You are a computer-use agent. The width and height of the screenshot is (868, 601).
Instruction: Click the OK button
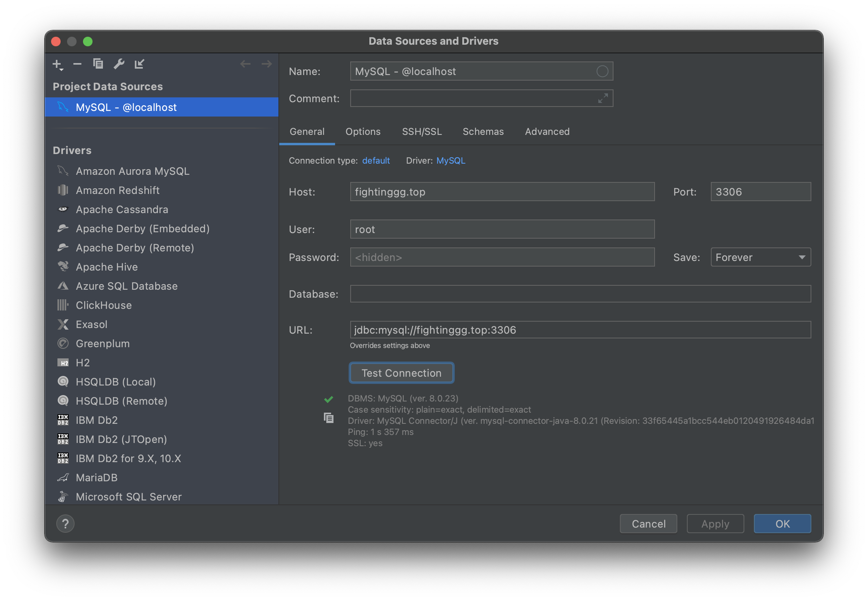[x=782, y=524]
